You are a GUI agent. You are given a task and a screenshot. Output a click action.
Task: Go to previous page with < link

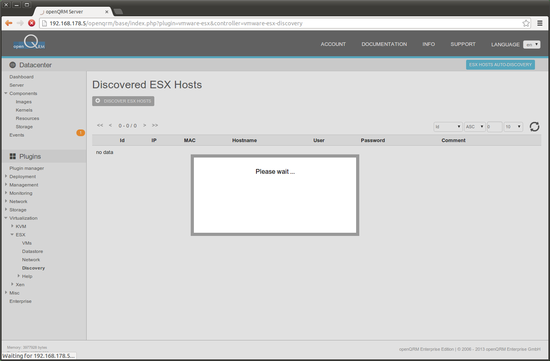click(110, 125)
